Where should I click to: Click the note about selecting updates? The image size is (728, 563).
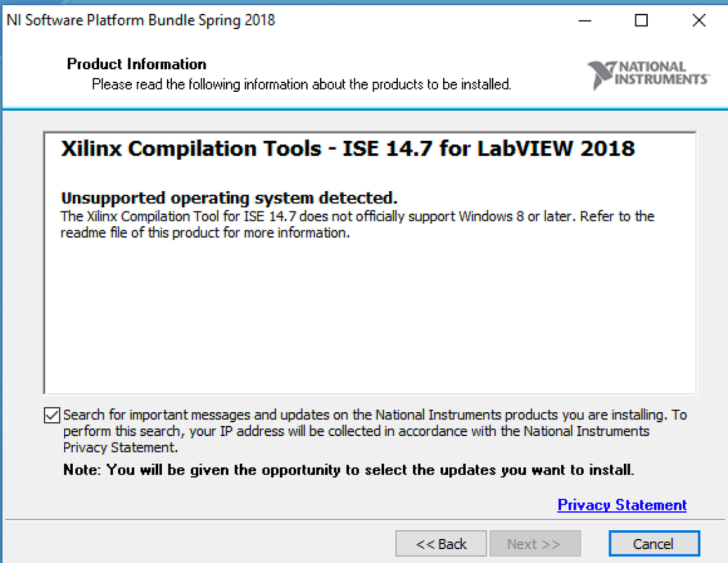pyautogui.click(x=348, y=470)
